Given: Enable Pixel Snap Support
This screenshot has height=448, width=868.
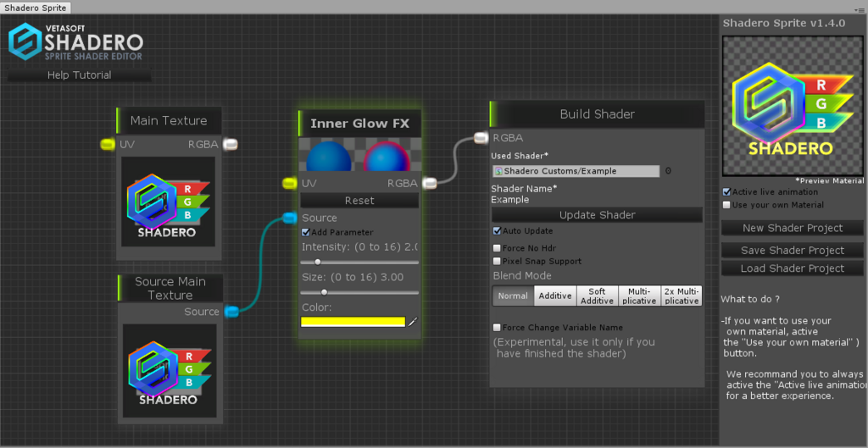Looking at the screenshot, I should tap(497, 261).
